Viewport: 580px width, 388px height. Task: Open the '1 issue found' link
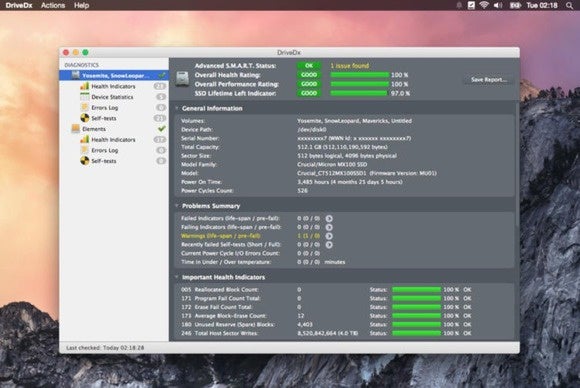click(350, 66)
